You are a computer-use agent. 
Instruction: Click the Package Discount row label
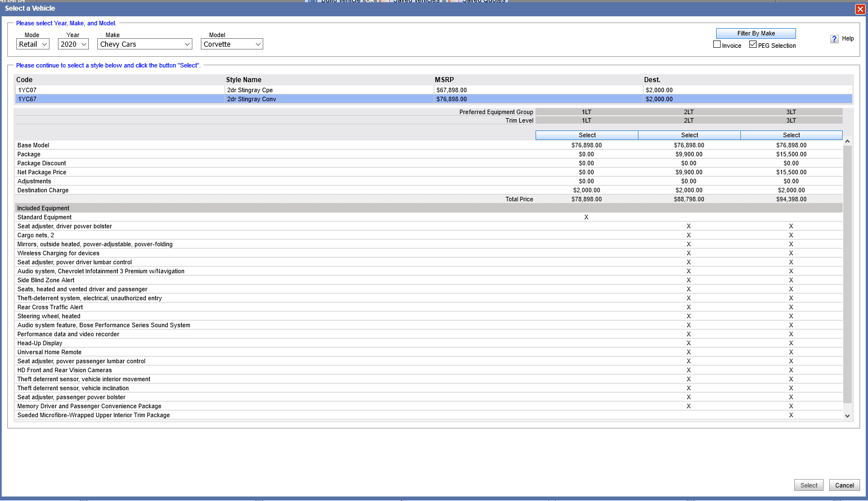click(x=42, y=163)
